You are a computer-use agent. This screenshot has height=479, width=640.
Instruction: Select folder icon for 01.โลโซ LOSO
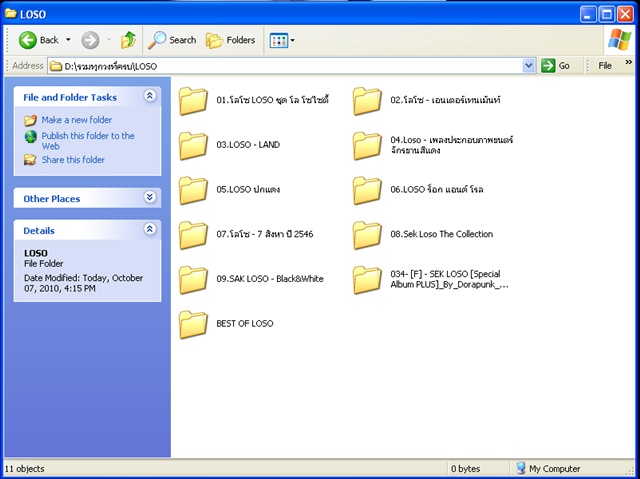pyautogui.click(x=193, y=101)
